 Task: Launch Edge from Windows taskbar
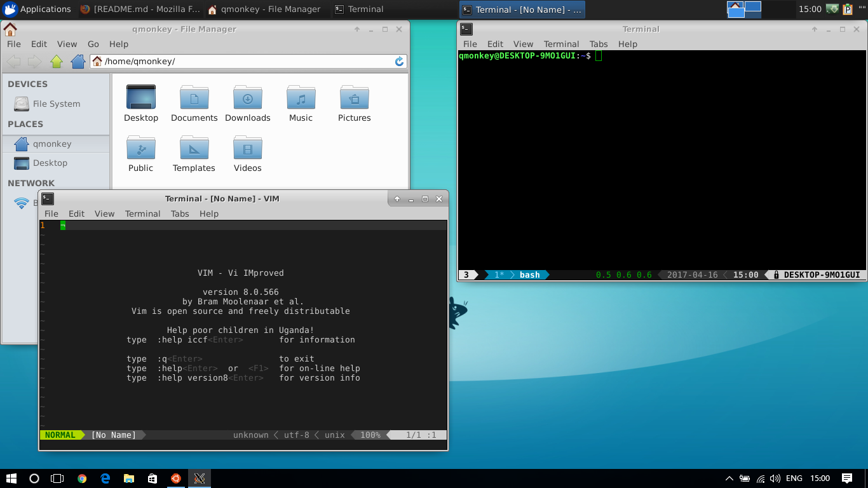tap(105, 478)
